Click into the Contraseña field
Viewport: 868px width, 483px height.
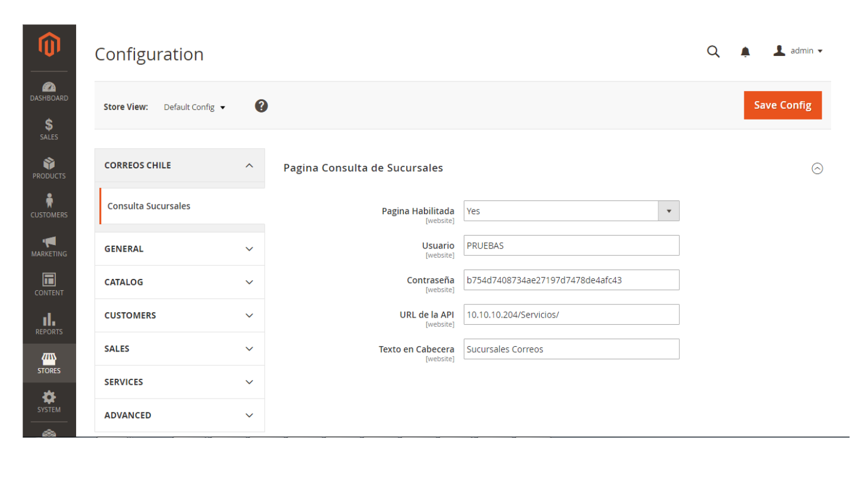[571, 280]
